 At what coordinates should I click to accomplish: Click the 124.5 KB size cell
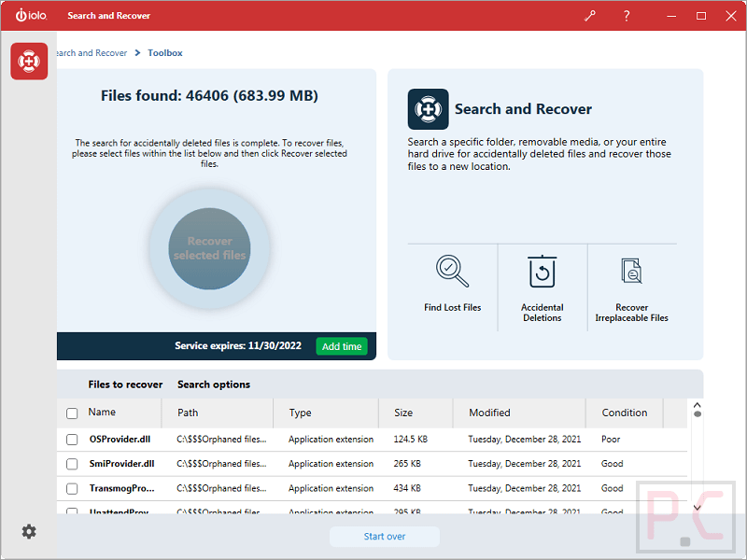(411, 439)
